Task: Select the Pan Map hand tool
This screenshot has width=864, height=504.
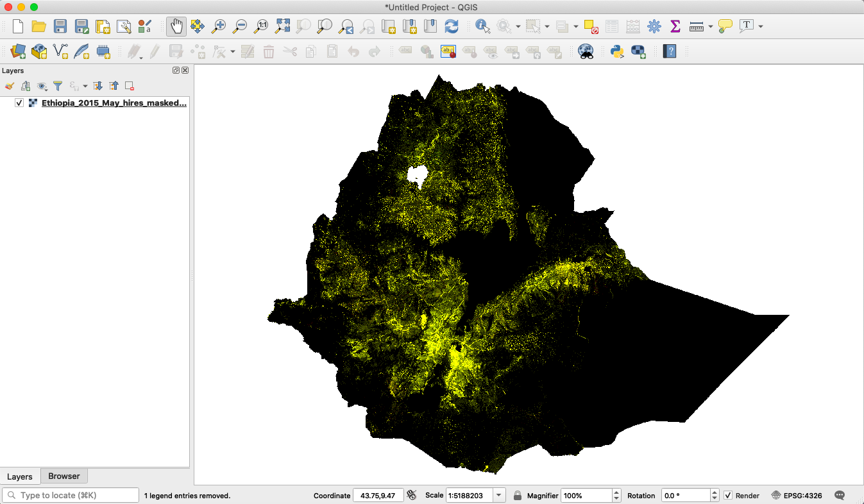Action: point(176,26)
